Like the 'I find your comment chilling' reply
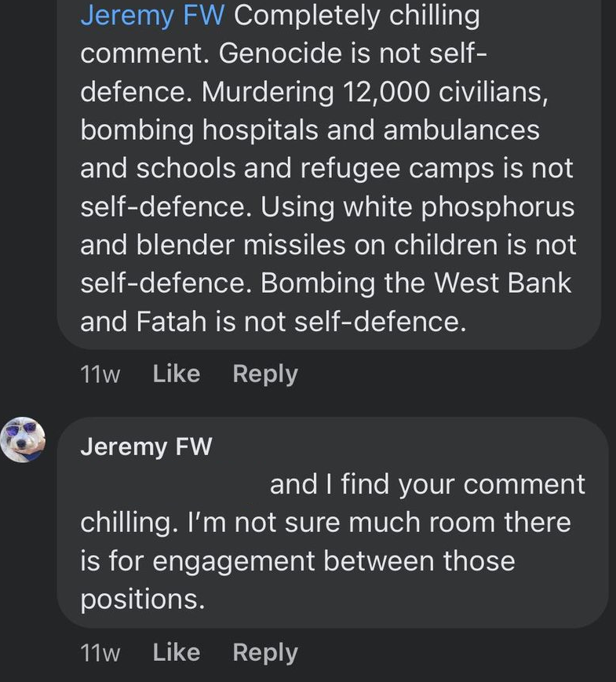The image size is (616, 682). tap(177, 652)
